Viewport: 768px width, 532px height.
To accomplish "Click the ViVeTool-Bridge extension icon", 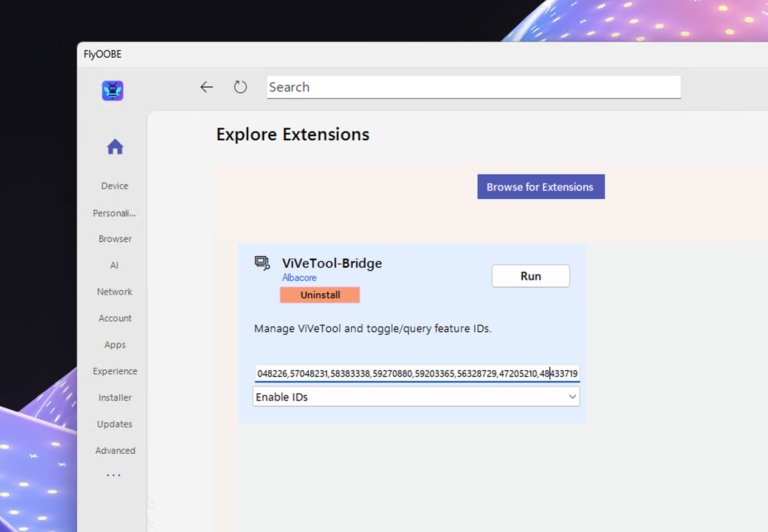I will click(262, 263).
